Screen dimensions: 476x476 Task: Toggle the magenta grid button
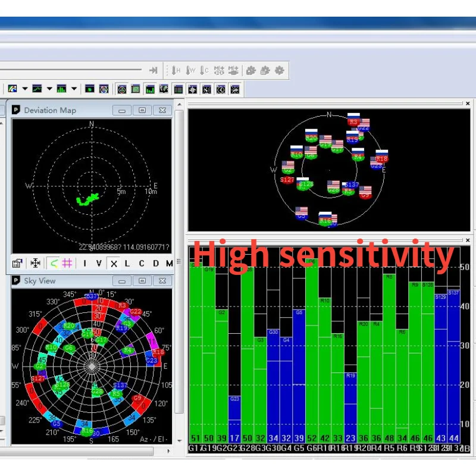coord(67,263)
